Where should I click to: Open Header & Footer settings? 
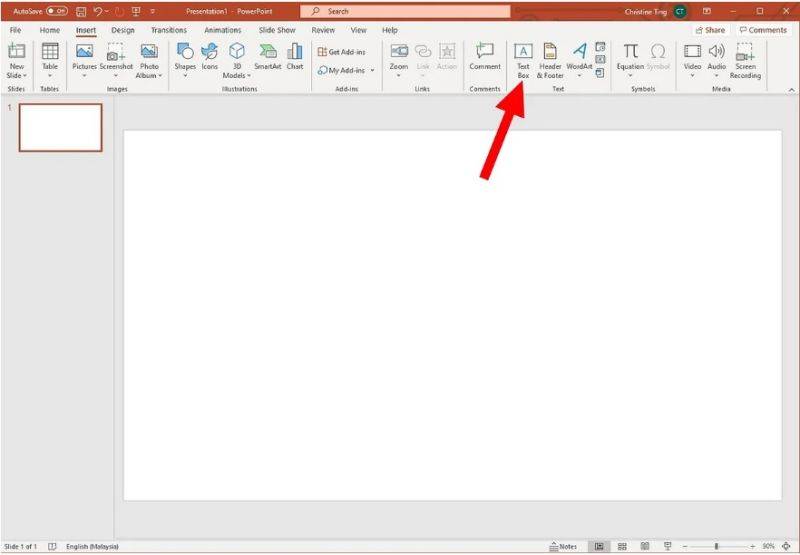point(550,58)
